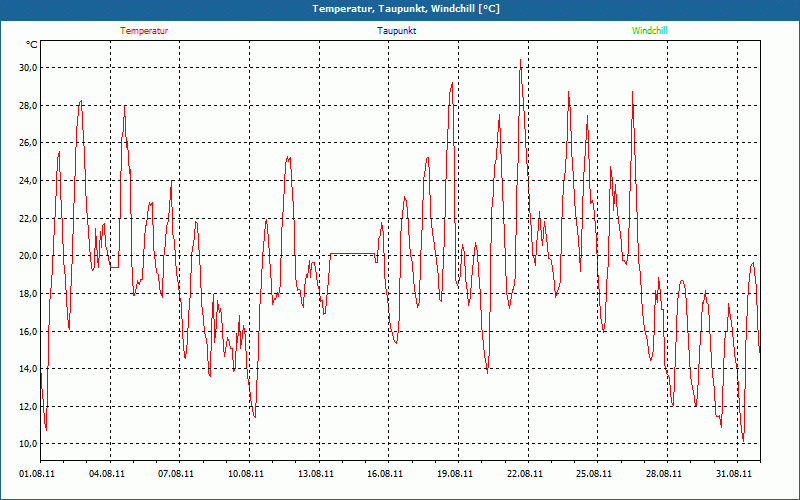Click the 10.08.11 date label
The height and width of the screenshot is (500, 800).
point(246,473)
